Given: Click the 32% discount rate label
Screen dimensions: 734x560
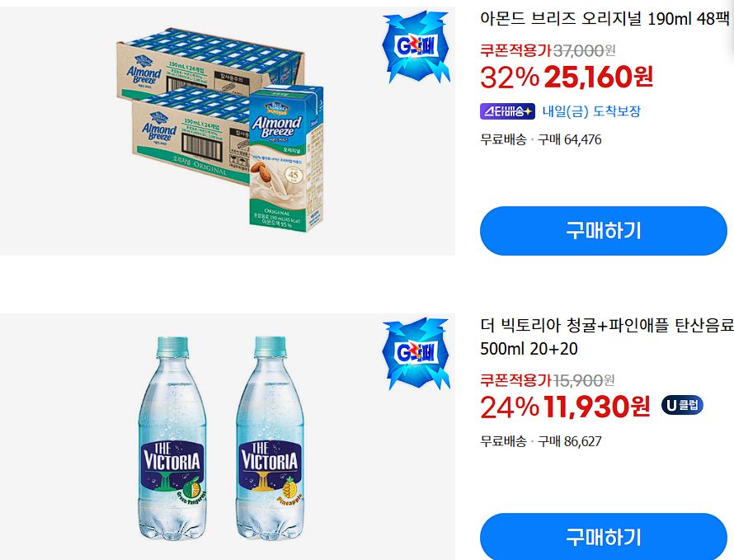Looking at the screenshot, I should pos(510,78).
